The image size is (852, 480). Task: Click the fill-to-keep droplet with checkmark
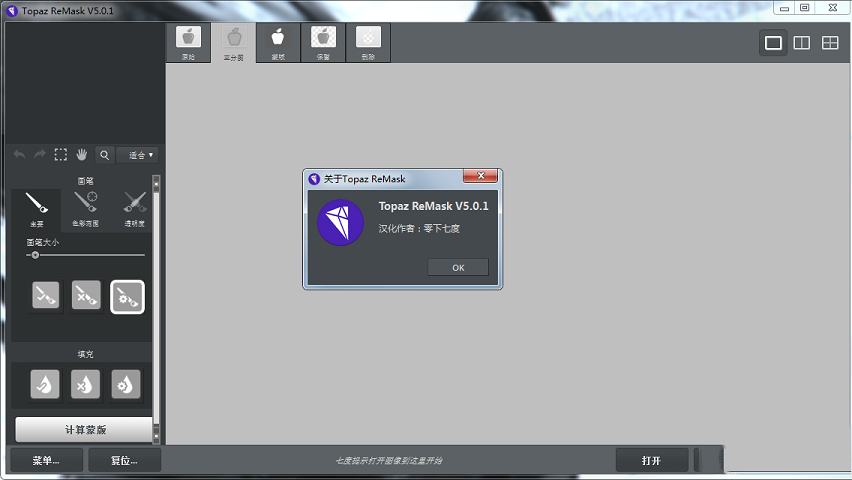[45, 384]
